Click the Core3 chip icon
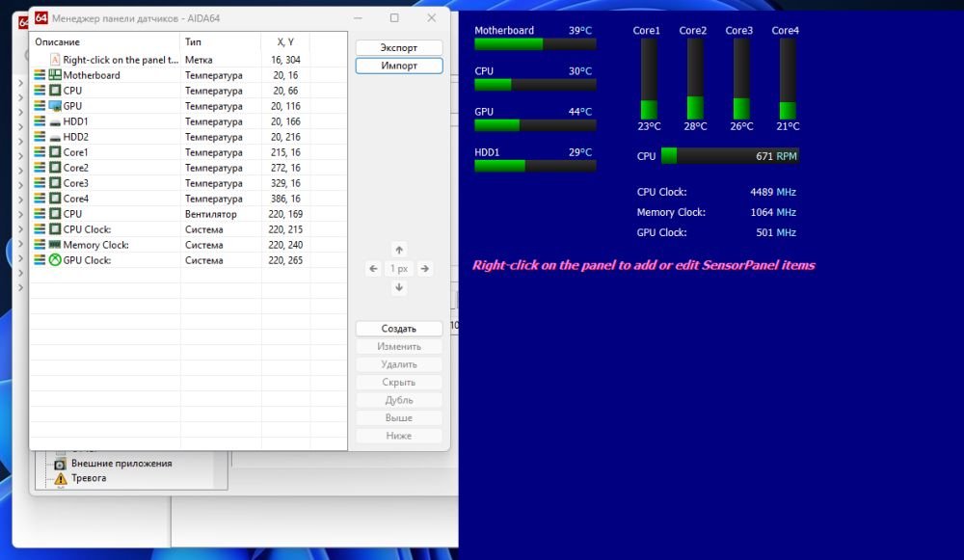 click(55, 183)
